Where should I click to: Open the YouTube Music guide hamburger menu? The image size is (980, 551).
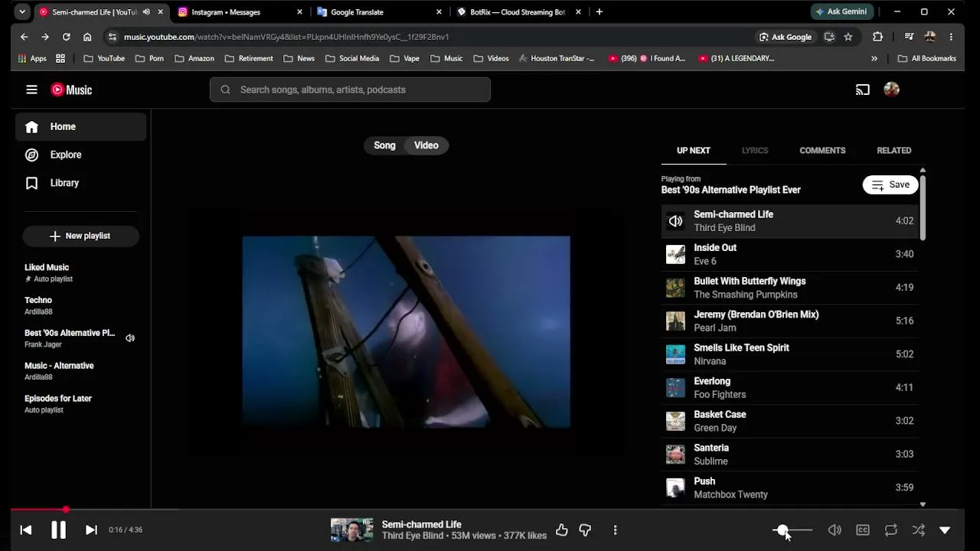click(x=31, y=90)
